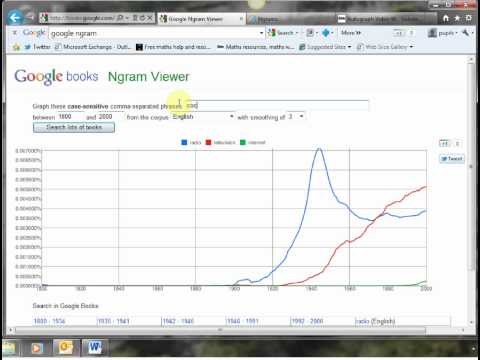Click the refresh icon in address bar
The image size is (480, 360).
[142, 18]
